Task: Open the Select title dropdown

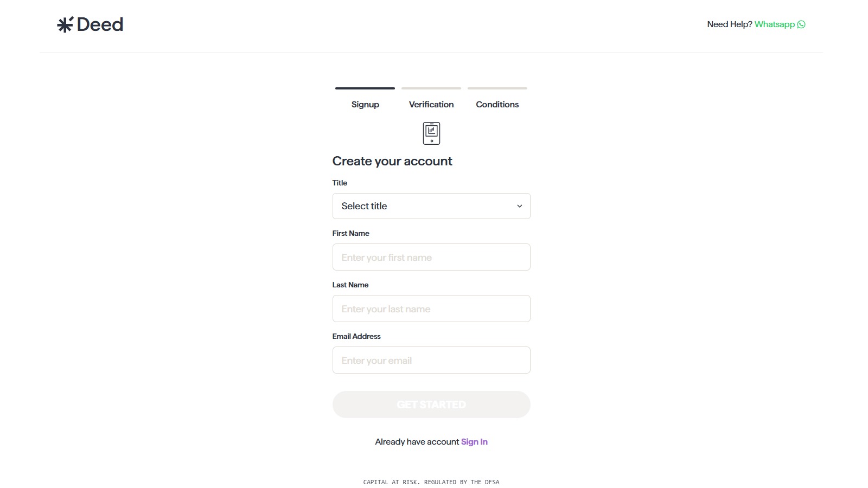Action: [431, 206]
